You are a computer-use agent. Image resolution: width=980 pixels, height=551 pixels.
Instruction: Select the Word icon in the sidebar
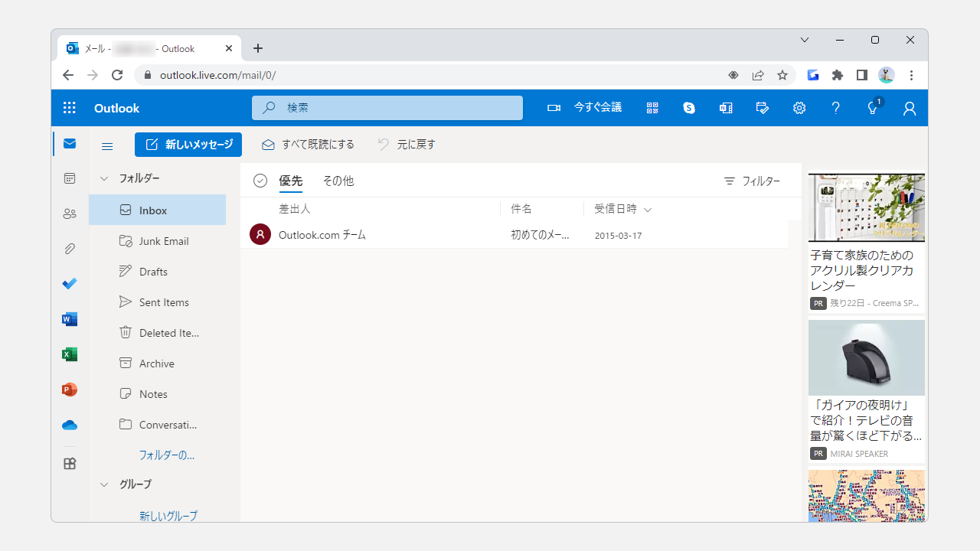(x=69, y=319)
